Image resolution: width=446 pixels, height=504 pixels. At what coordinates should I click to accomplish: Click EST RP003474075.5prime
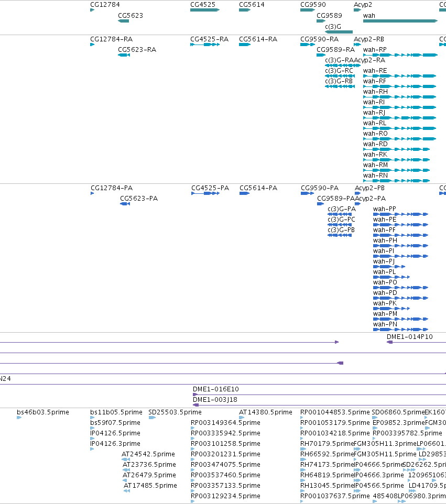pos(225,465)
